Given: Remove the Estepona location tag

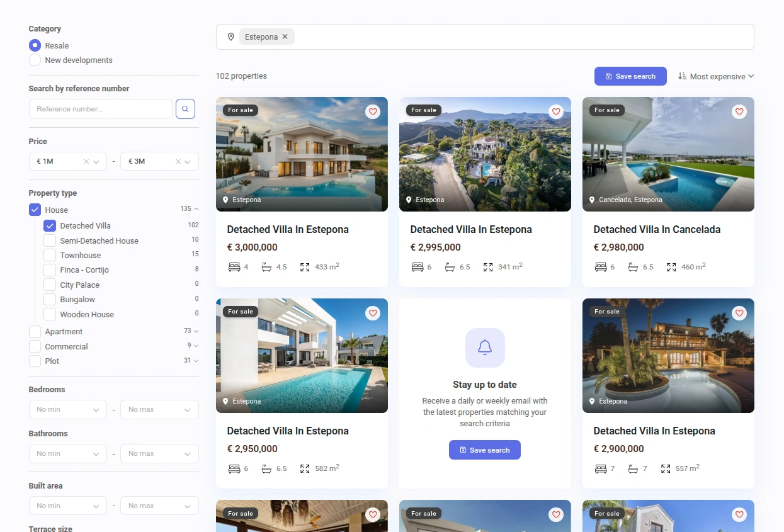Looking at the screenshot, I should pos(285,37).
